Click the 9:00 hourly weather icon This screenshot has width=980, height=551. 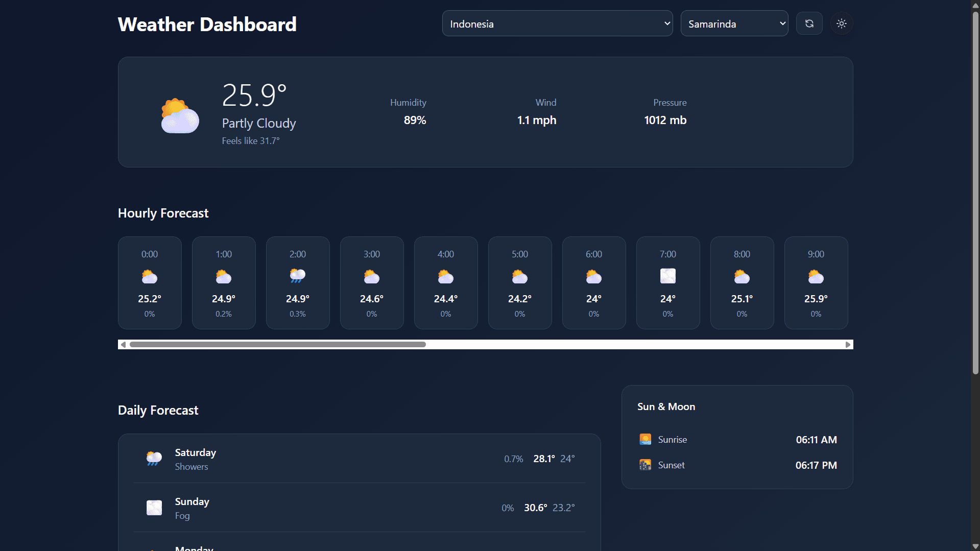(x=816, y=276)
